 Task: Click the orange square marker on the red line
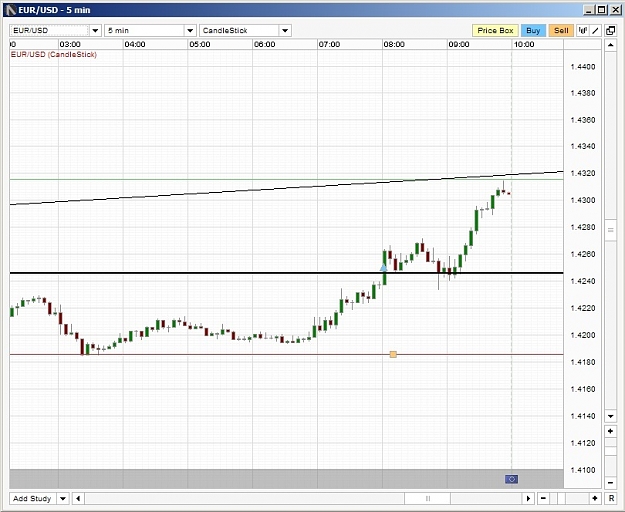393,354
